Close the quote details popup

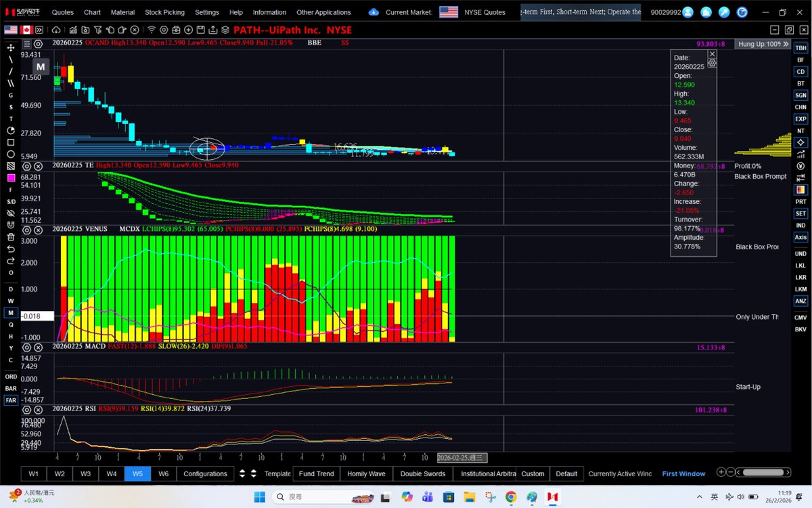pyautogui.click(x=712, y=54)
